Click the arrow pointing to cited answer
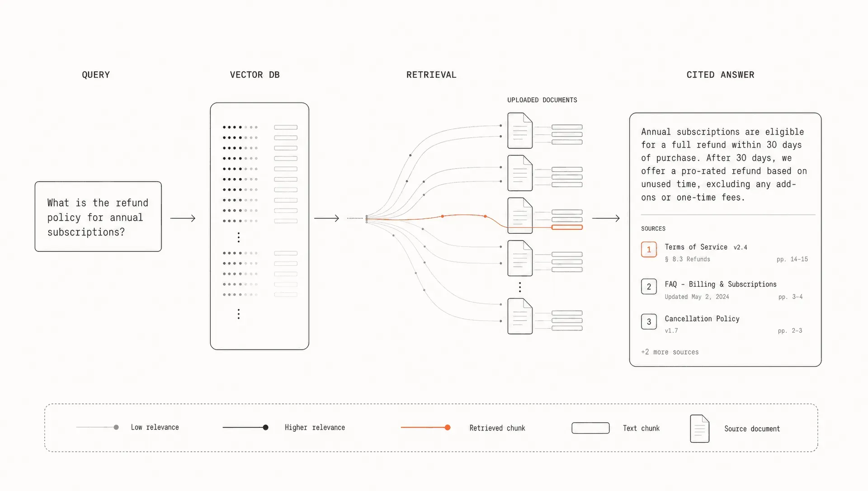 coord(606,218)
